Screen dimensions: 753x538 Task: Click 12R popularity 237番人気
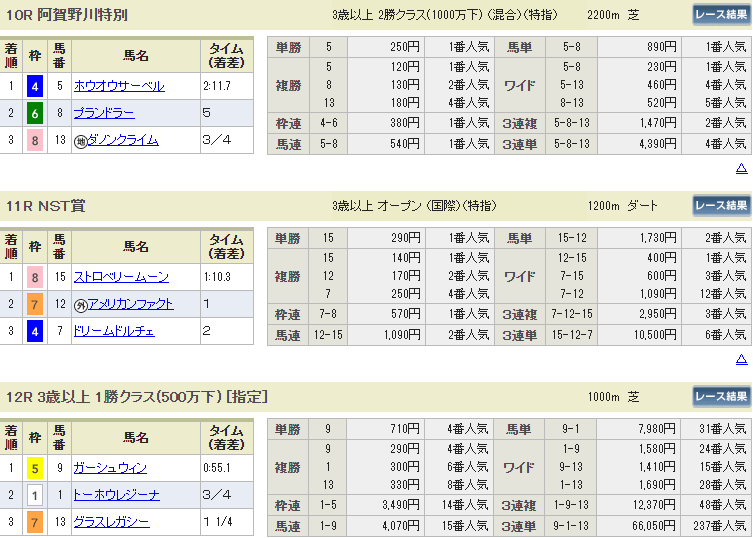(719, 526)
